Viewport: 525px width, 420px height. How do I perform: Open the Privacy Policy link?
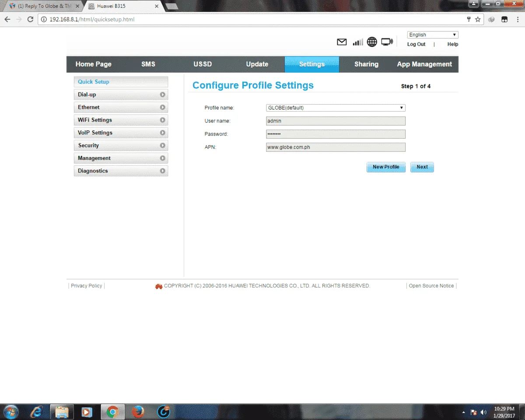[x=86, y=286]
